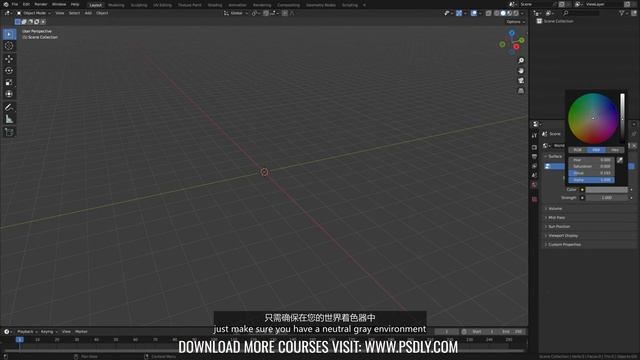
Task: Collapse the Surface panel
Action: pyautogui.click(x=554, y=157)
